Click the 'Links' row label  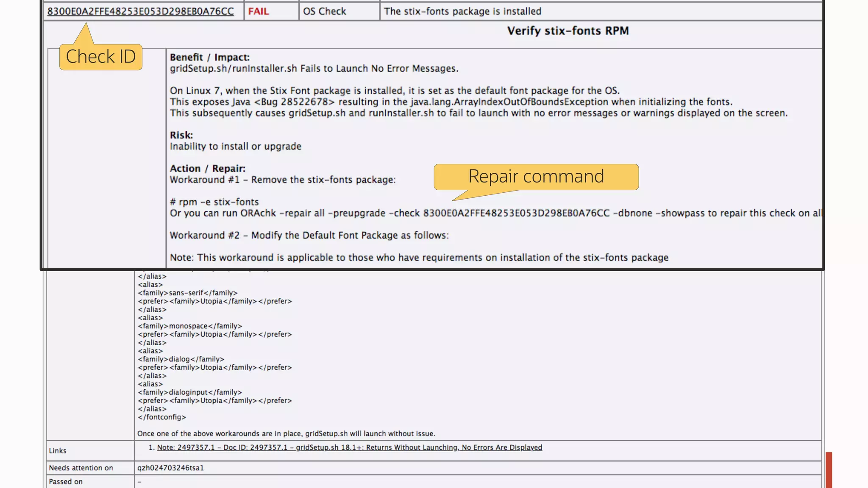click(x=58, y=451)
